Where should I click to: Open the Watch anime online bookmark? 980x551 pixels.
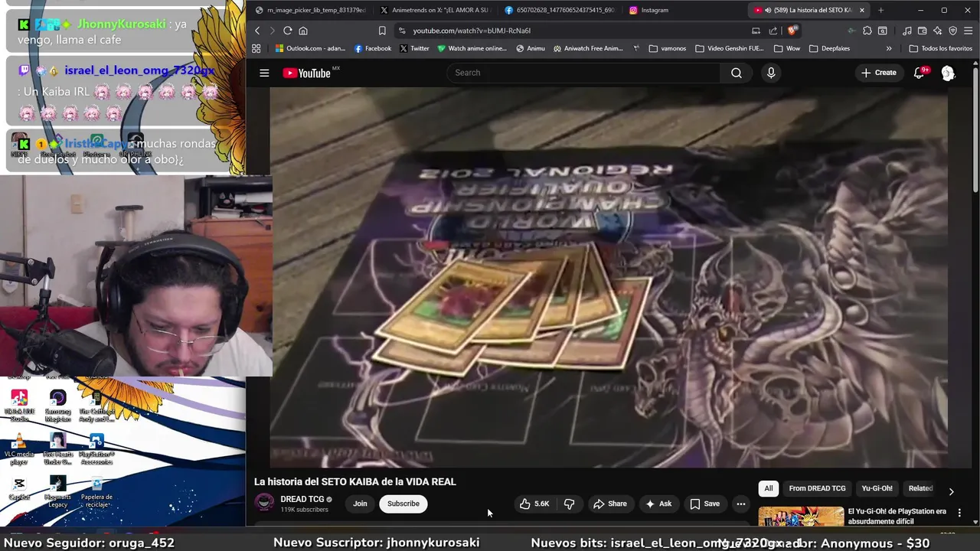(x=472, y=48)
